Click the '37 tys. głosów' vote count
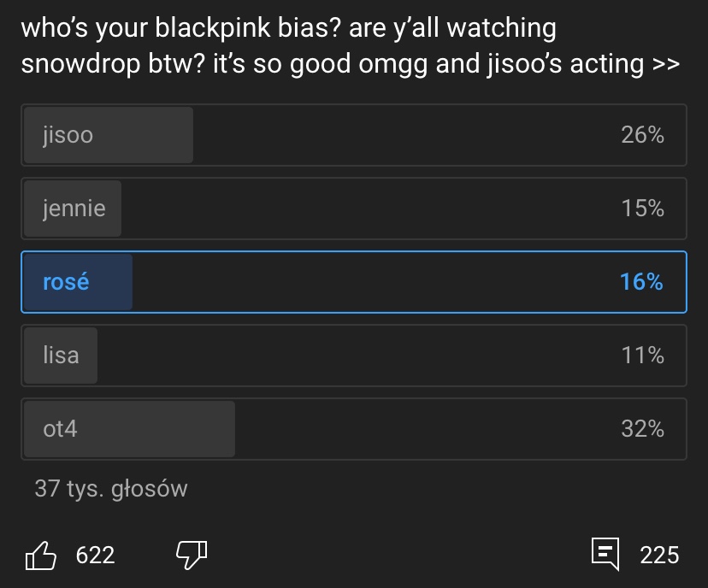708x588 pixels. click(x=111, y=489)
